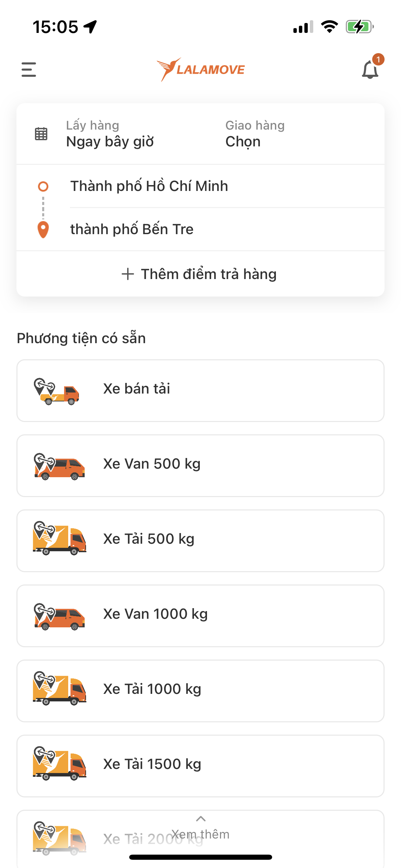Edit pickup address Thành phố Hồ Chí Minh
The width and height of the screenshot is (401, 868).
coord(149,186)
